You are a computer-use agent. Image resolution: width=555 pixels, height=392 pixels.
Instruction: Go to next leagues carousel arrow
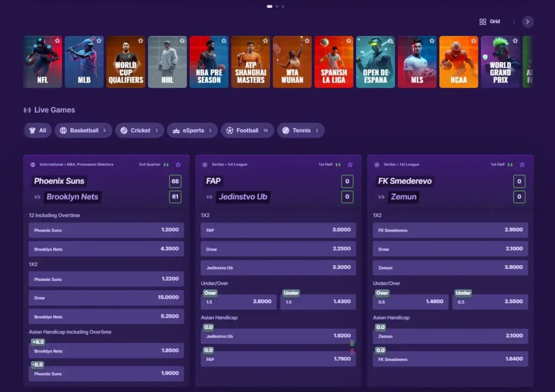[x=527, y=22]
